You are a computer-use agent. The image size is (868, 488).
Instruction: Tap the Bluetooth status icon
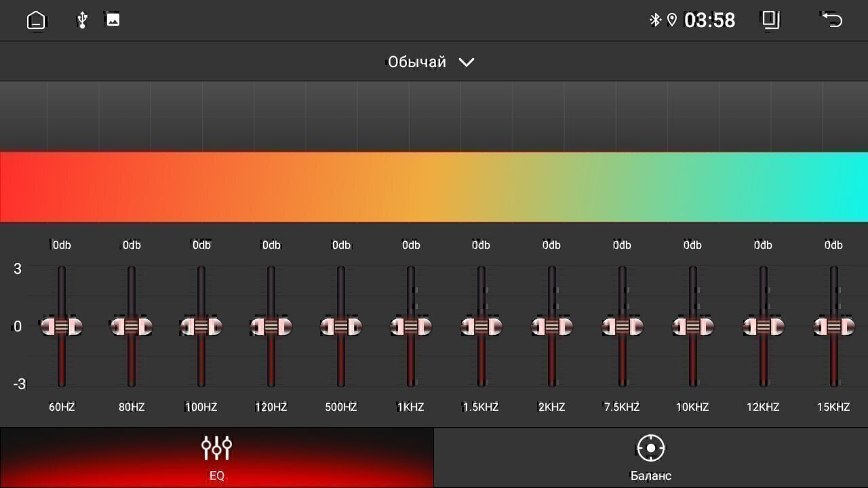click(x=655, y=20)
